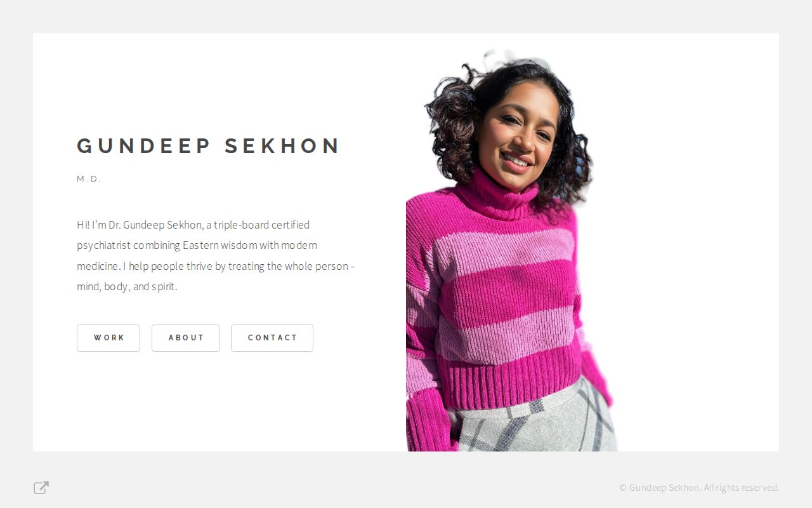Viewport: 812px width, 508px height.
Task: Open the ABOUT section button
Action: pyautogui.click(x=186, y=338)
